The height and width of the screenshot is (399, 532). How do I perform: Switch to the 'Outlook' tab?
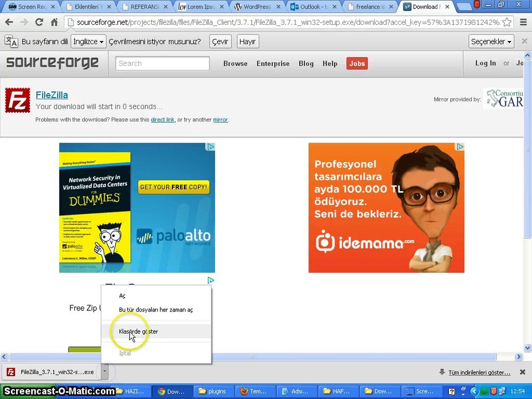313,7
